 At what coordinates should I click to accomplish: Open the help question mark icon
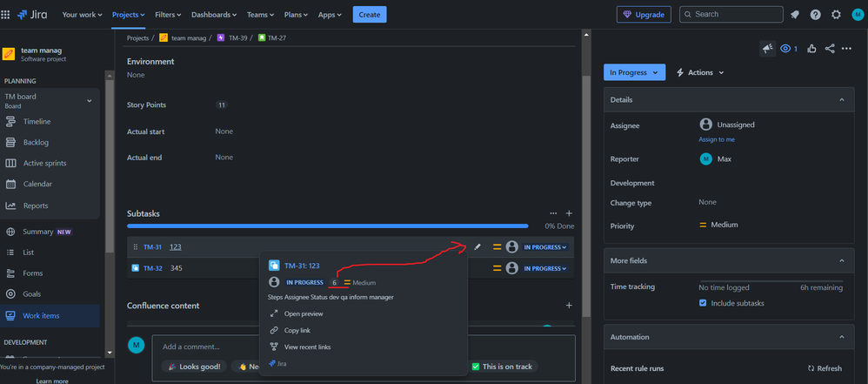tap(816, 15)
